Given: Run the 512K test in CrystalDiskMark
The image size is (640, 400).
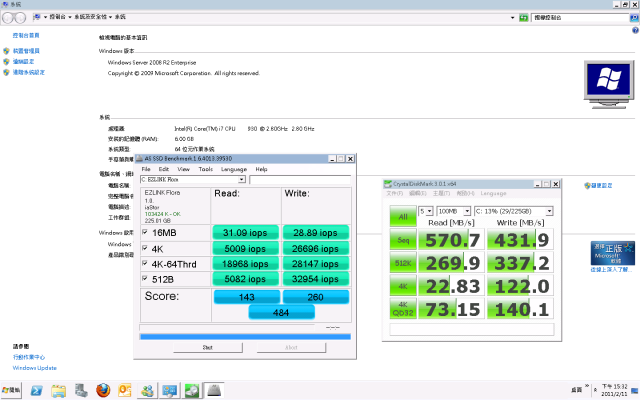Looking at the screenshot, I should pos(403,263).
